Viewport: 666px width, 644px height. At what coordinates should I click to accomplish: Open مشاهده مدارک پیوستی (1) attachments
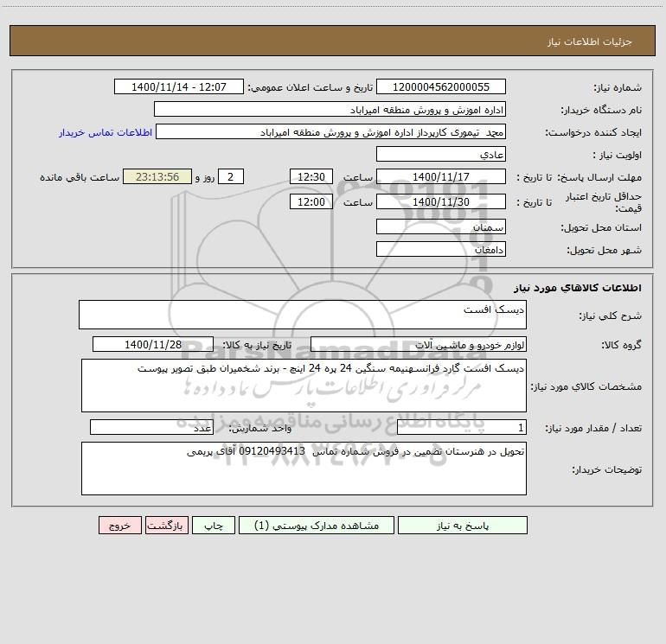point(317,525)
